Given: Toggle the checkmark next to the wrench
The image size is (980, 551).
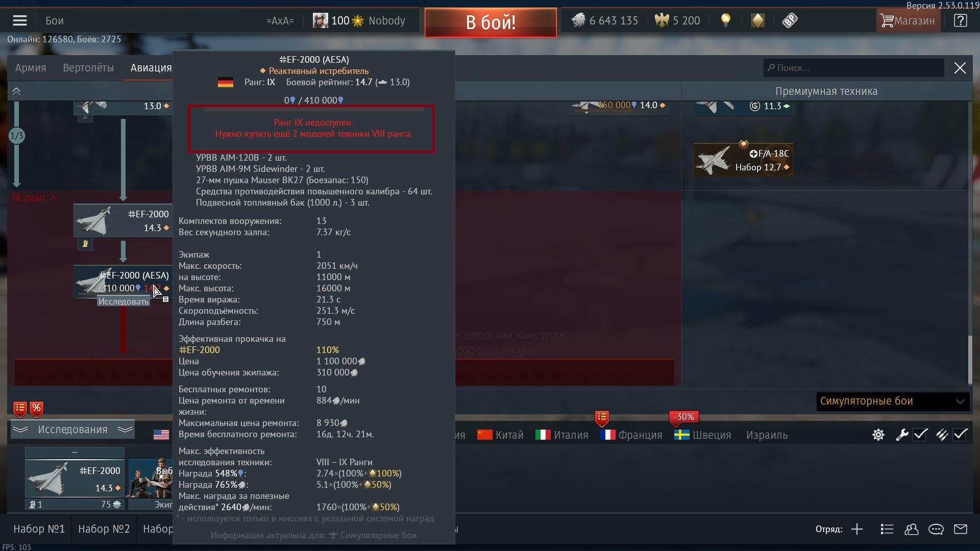Looking at the screenshot, I should [x=920, y=435].
